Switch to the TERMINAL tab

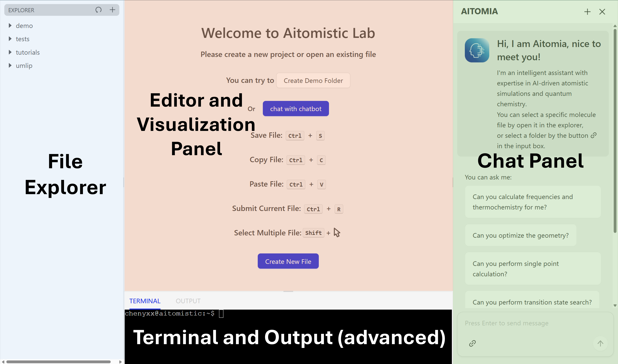click(x=145, y=301)
